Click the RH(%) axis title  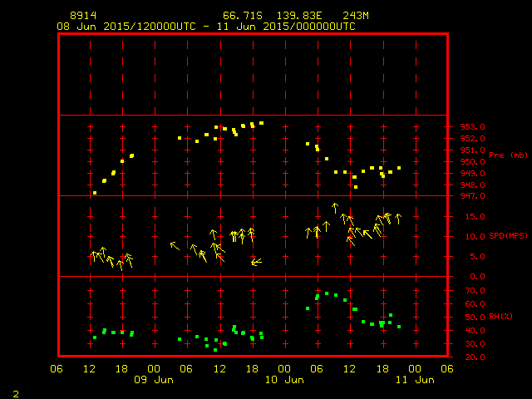pos(500,317)
